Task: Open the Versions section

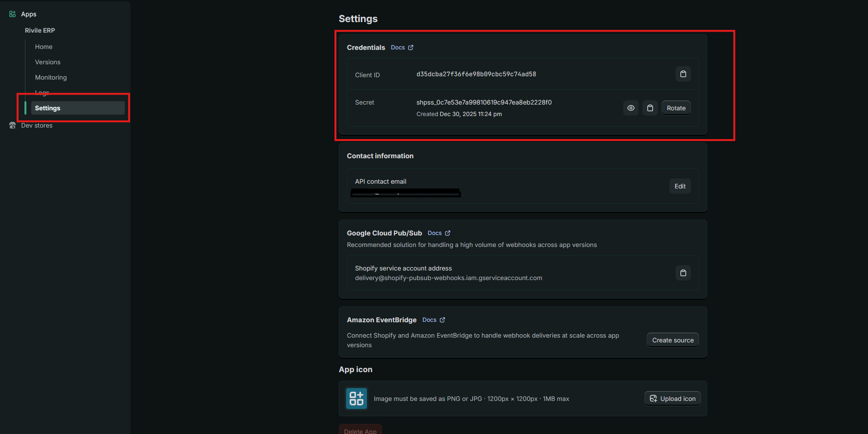Action: (x=48, y=62)
